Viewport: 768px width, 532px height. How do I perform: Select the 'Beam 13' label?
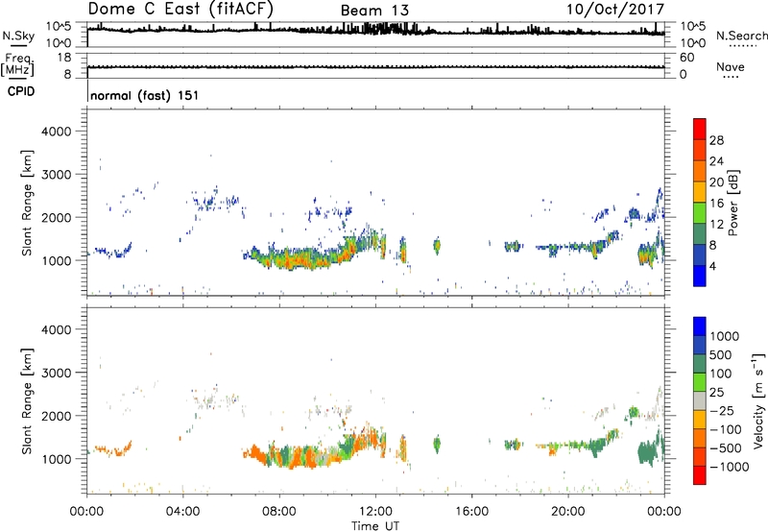coord(374,11)
